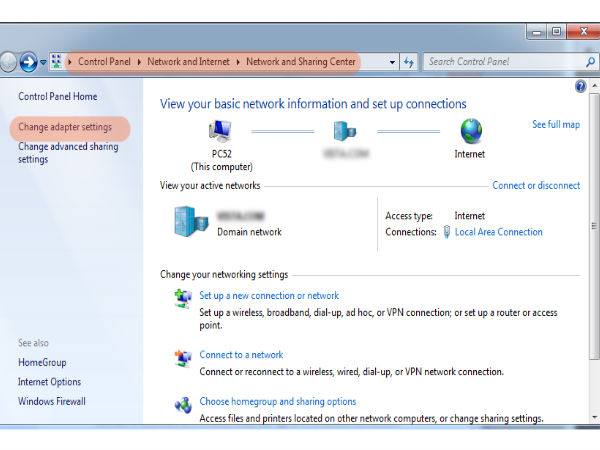Viewport: 600px width, 450px height.
Task: Select 'Network and Internet' breadcrumb item
Action: (189, 62)
